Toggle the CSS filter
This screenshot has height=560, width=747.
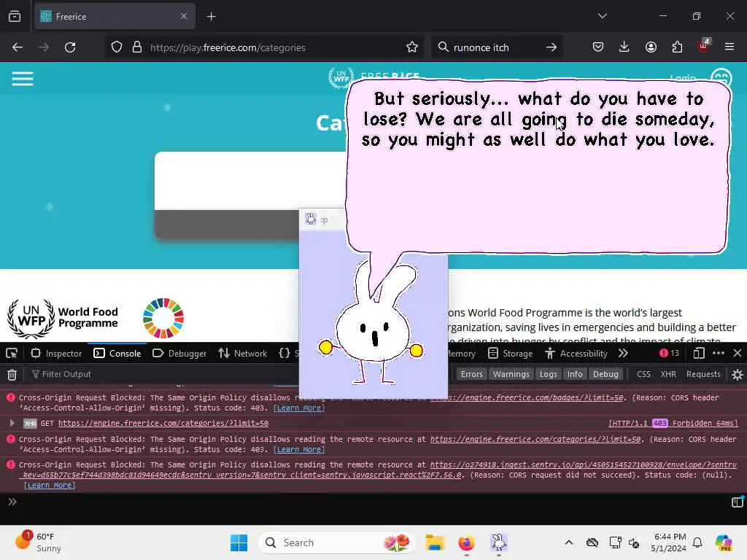[x=643, y=374]
